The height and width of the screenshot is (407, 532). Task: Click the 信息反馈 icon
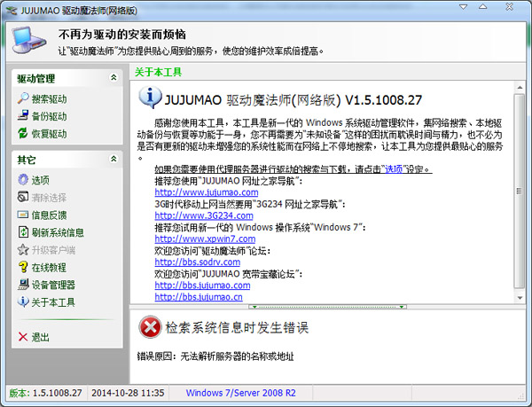(x=22, y=215)
